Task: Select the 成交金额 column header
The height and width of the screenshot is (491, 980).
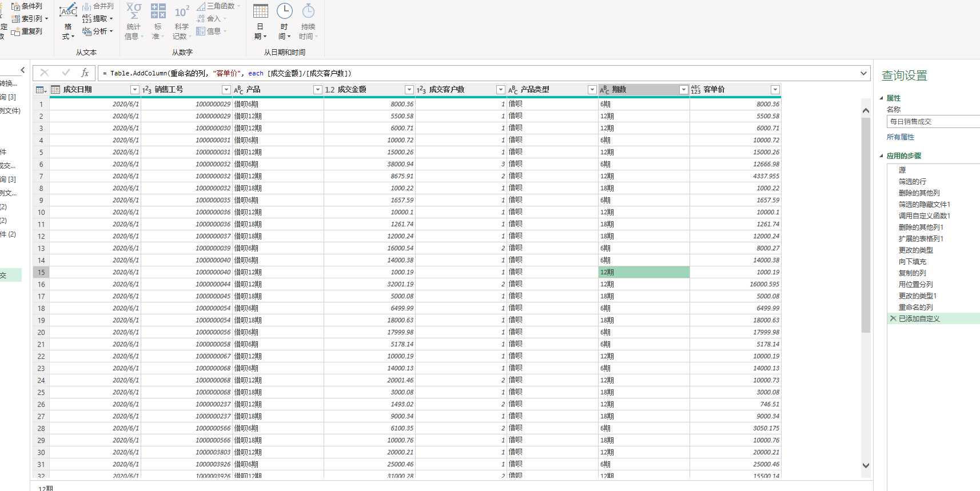Action: 369,90
